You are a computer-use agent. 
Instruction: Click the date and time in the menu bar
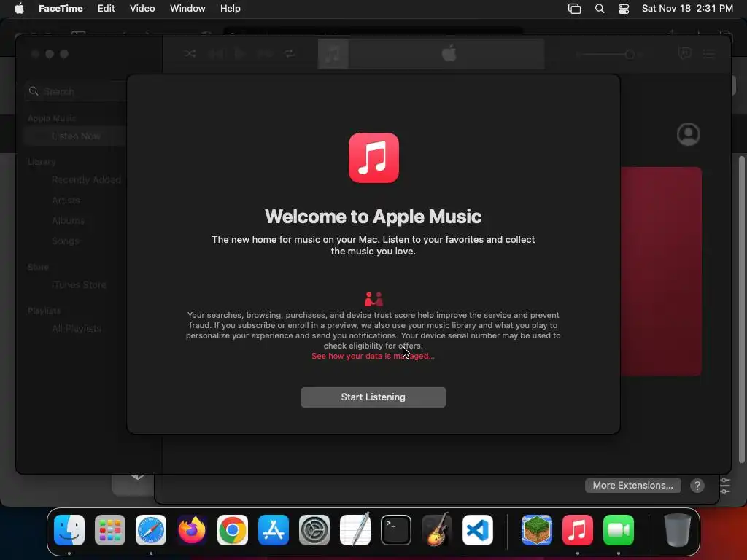(687, 9)
